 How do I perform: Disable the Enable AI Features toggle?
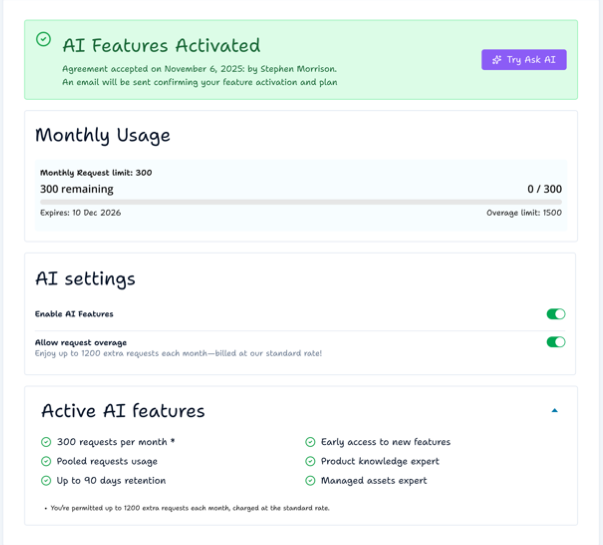coord(555,314)
